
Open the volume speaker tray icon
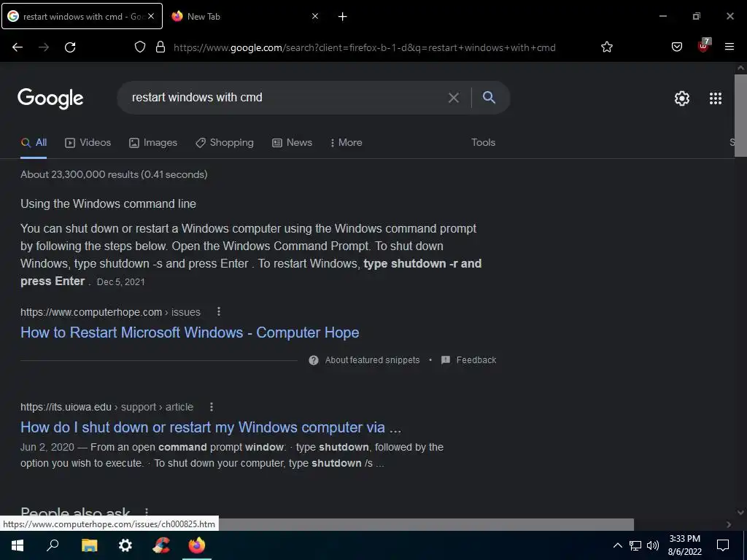[x=653, y=545]
